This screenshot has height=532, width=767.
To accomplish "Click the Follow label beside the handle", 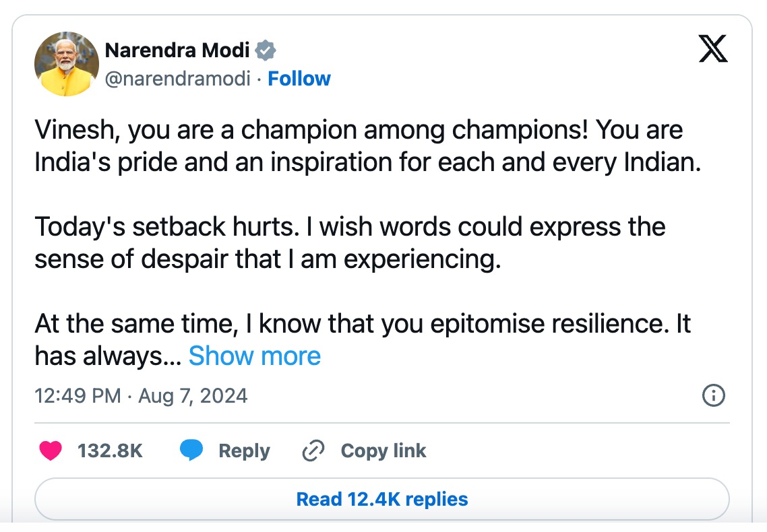I will click(x=299, y=79).
